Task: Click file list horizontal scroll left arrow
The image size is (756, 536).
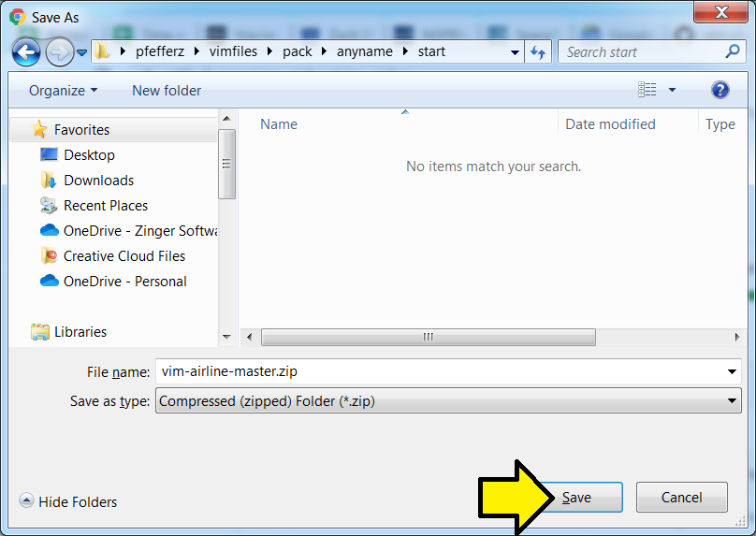Action: [249, 337]
